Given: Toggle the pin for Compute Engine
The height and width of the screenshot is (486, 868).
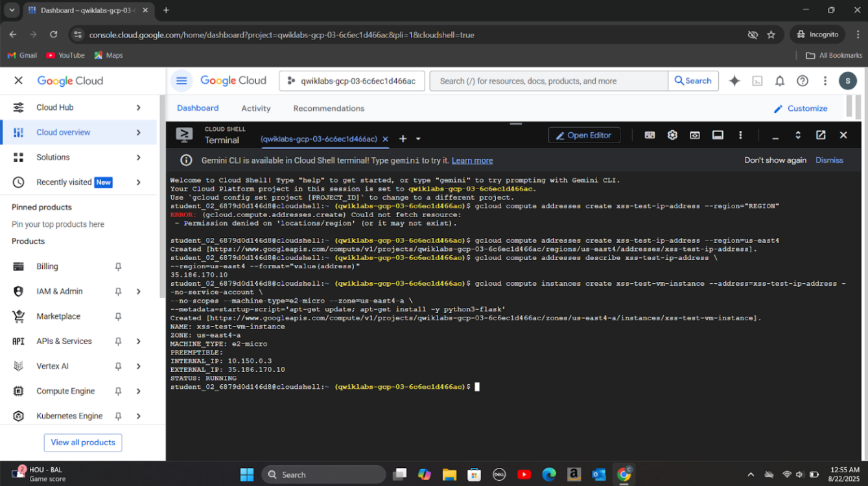Looking at the screenshot, I should 118,391.
